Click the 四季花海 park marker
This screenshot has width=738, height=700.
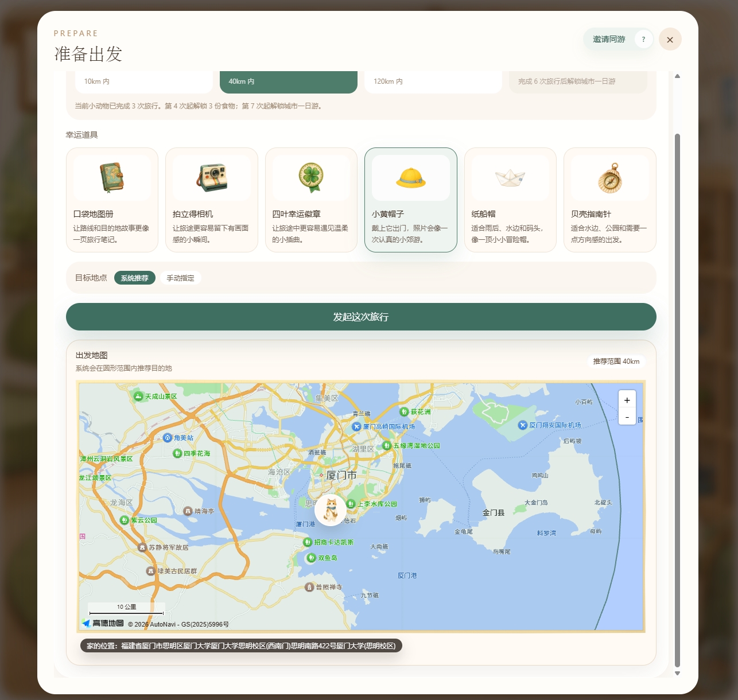[x=177, y=453]
